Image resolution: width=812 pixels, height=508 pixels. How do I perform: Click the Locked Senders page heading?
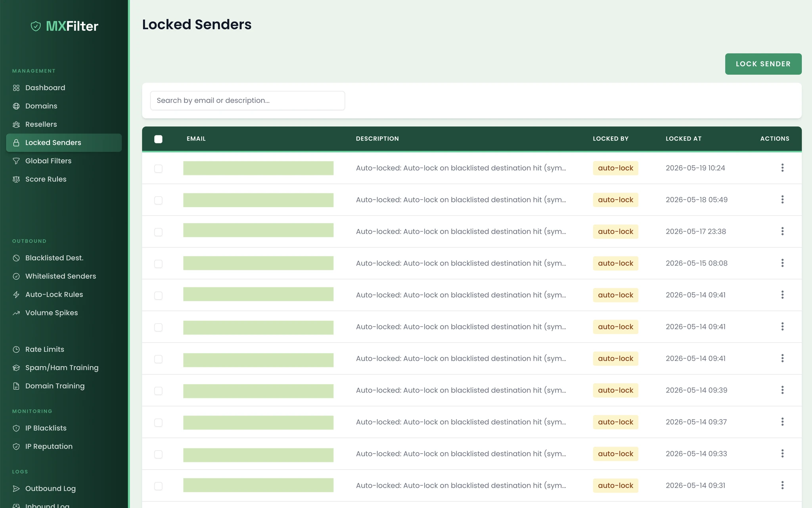[x=197, y=25]
